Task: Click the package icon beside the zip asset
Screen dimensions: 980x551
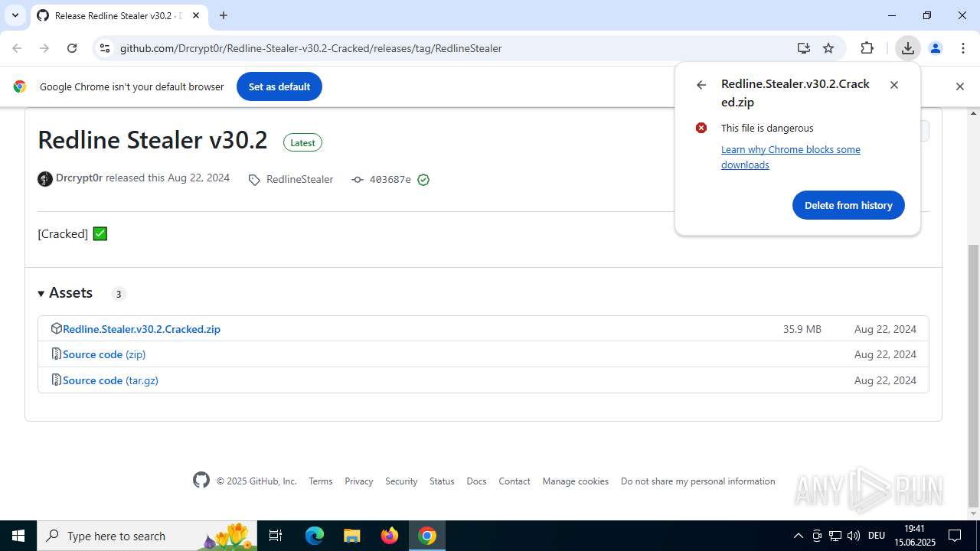Action: pyautogui.click(x=56, y=328)
